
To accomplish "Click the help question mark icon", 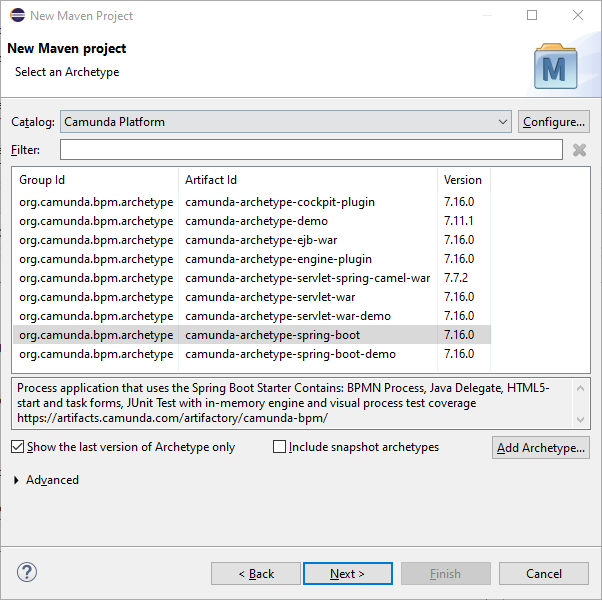I will [x=27, y=573].
